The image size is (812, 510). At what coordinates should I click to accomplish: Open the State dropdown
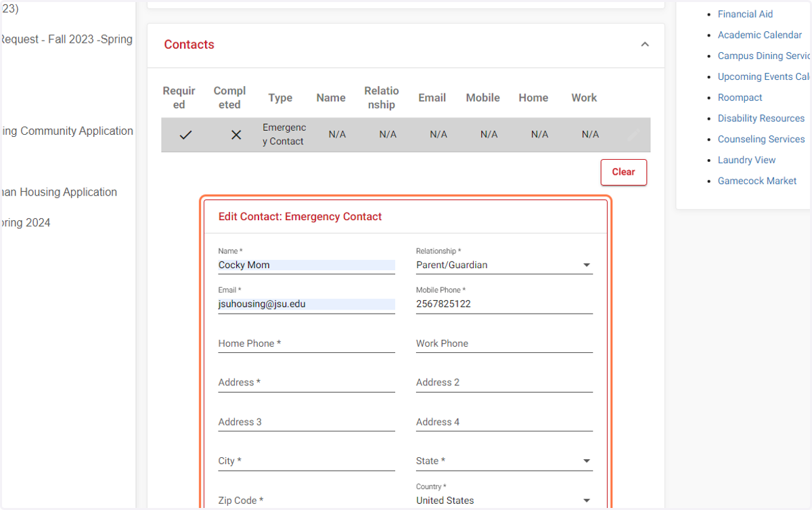coord(504,461)
